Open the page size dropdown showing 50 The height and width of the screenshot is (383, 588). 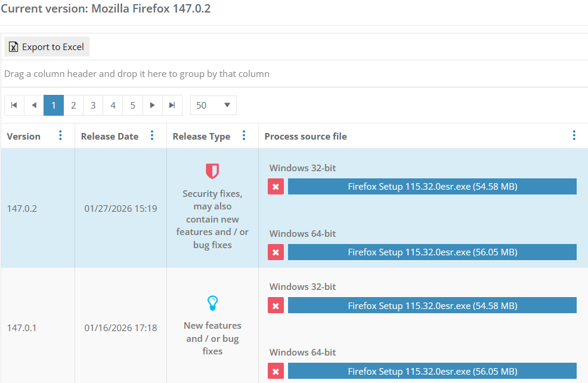213,105
